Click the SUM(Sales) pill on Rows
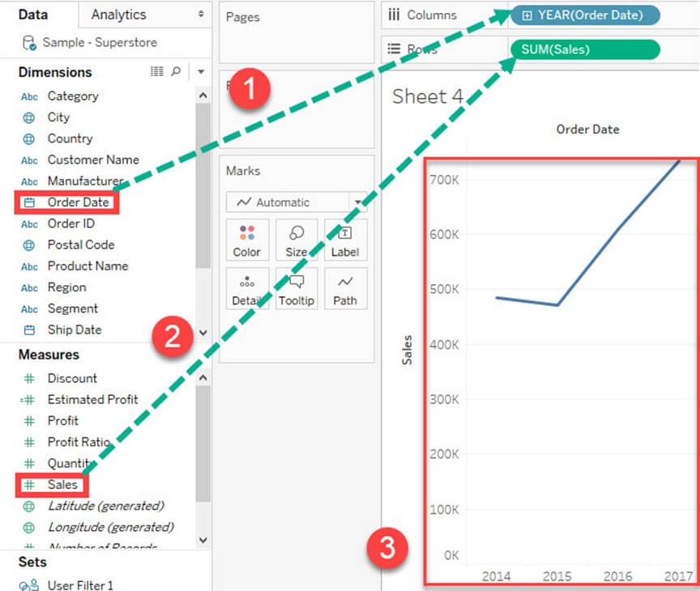The height and width of the screenshot is (591, 700). pyautogui.click(x=584, y=49)
